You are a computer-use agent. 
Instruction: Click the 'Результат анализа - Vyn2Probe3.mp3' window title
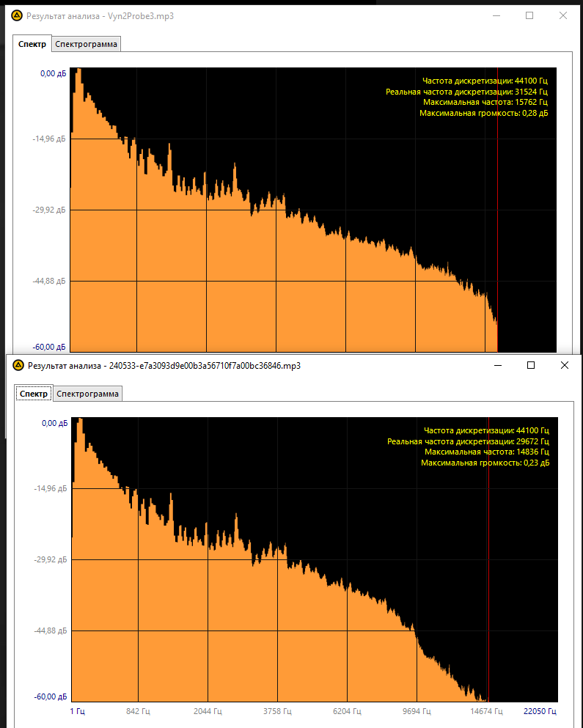100,16
